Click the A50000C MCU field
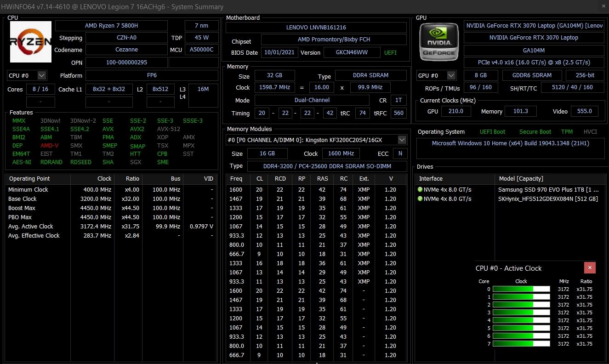Image resolution: width=609 pixels, height=364 pixels. 201,50
